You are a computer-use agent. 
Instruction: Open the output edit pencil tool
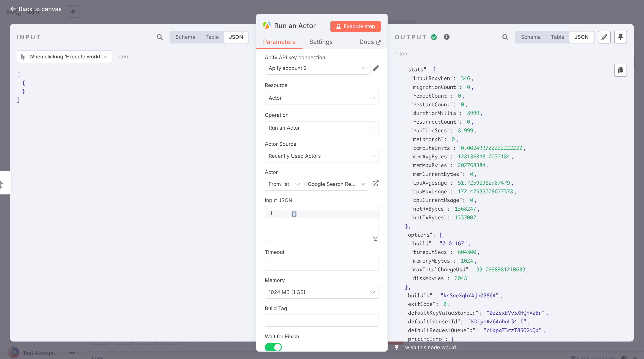coord(604,37)
